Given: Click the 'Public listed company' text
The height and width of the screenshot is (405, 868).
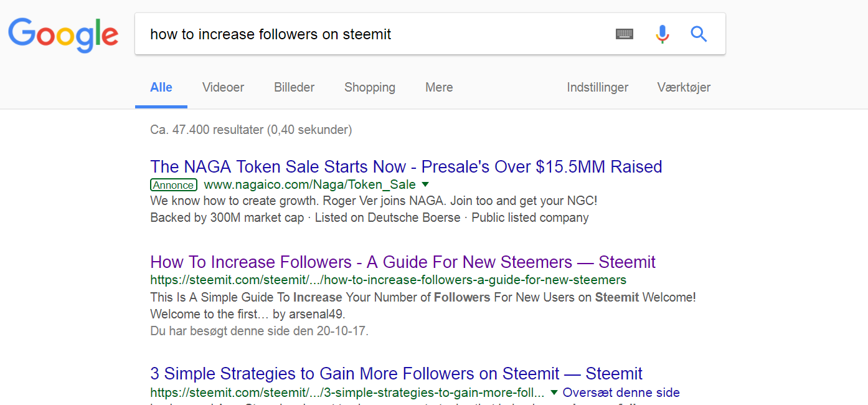Looking at the screenshot, I should click(530, 218).
